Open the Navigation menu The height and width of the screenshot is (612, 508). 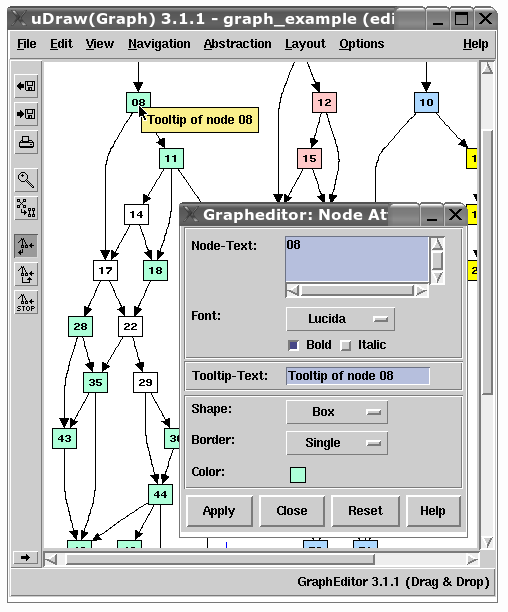[x=159, y=44]
